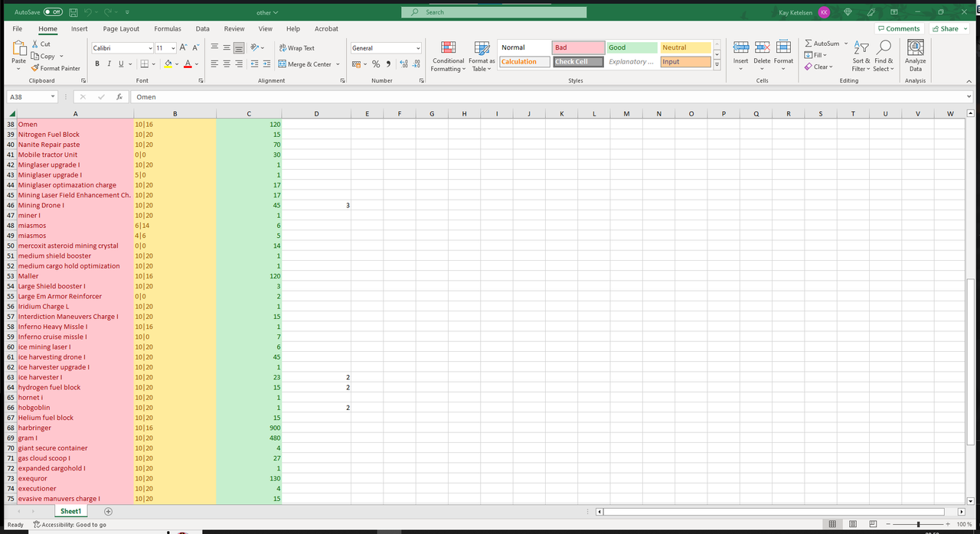Set Bottom Align vertical alignment
This screenshot has width=980, height=534.
[239, 47]
